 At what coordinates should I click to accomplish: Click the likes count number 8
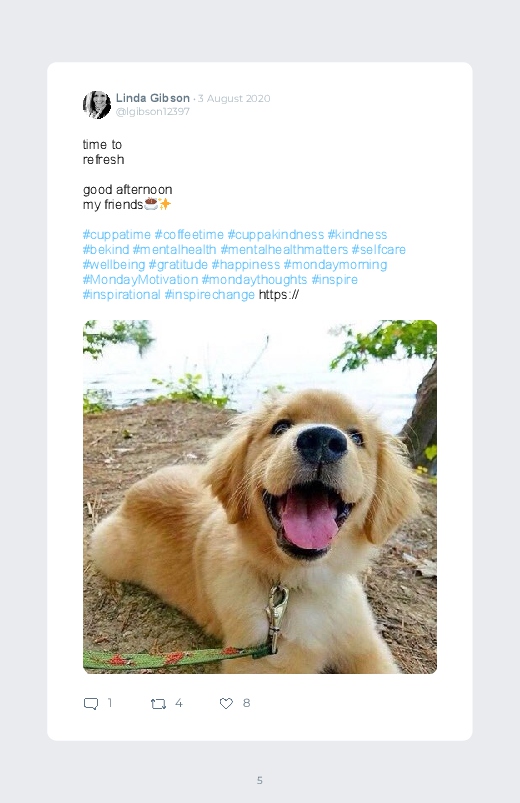[246, 703]
